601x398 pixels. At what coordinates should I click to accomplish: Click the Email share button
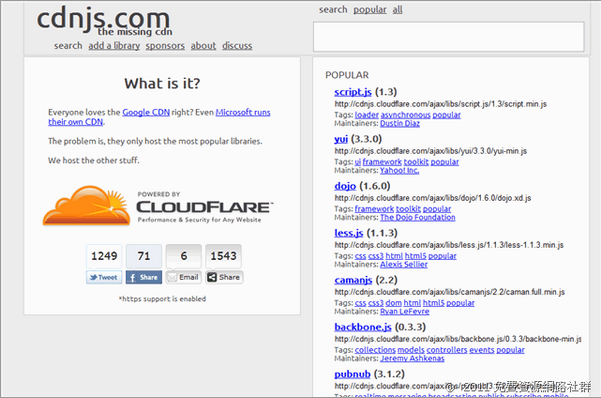[x=184, y=277]
